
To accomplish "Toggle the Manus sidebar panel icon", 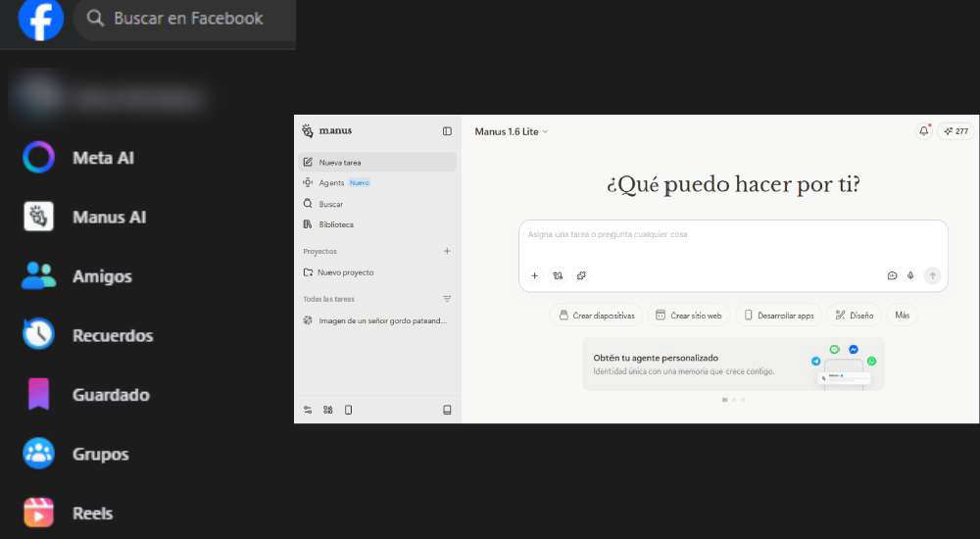I will point(447,131).
